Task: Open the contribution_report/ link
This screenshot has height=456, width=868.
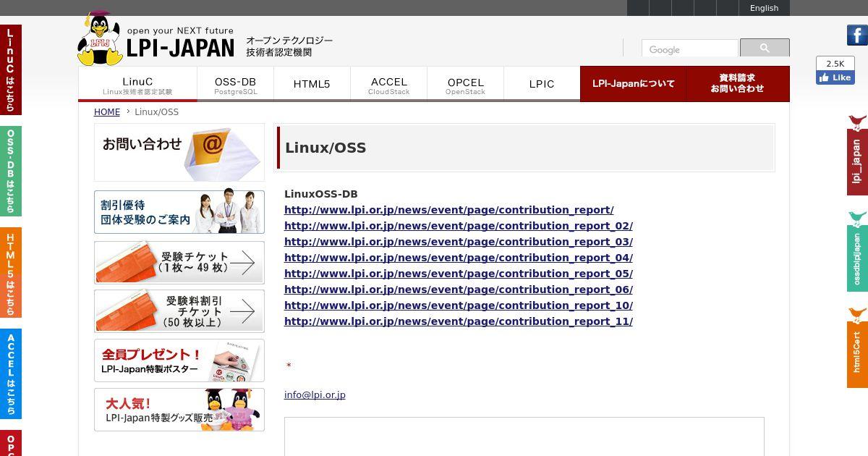Action: point(448,210)
